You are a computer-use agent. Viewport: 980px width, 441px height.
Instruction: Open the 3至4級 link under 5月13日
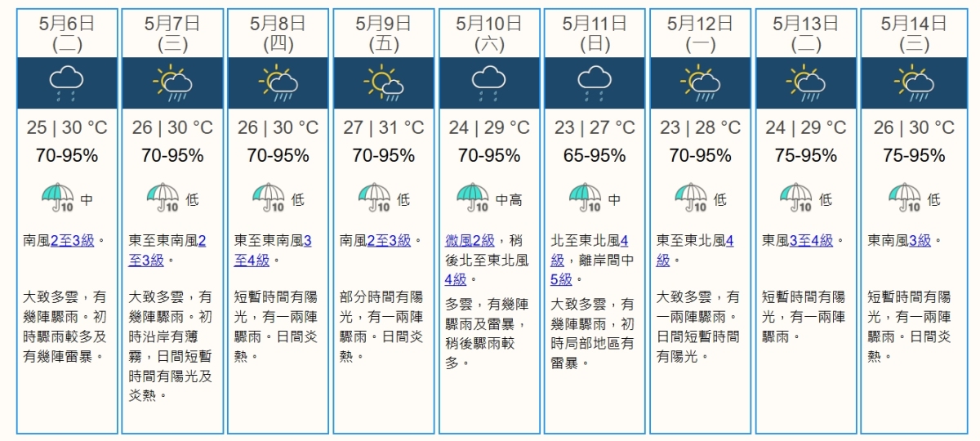click(811, 240)
